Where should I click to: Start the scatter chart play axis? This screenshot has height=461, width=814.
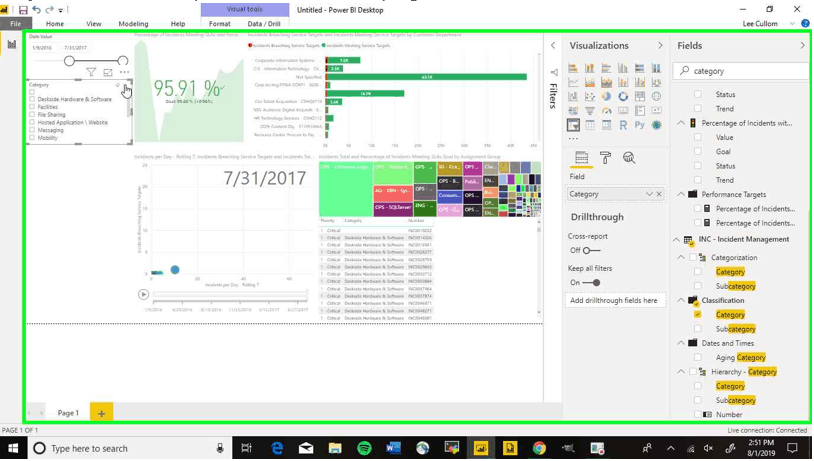144,294
